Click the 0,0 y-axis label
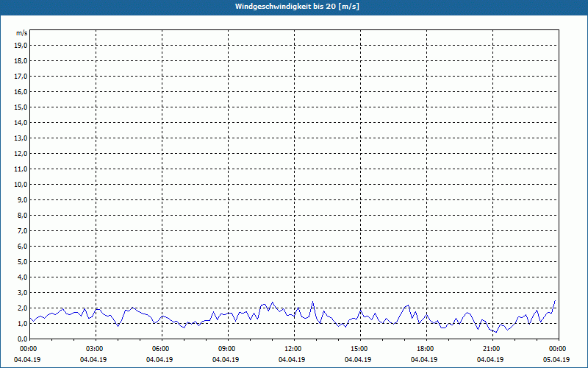The image size is (588, 368). (x=22, y=339)
